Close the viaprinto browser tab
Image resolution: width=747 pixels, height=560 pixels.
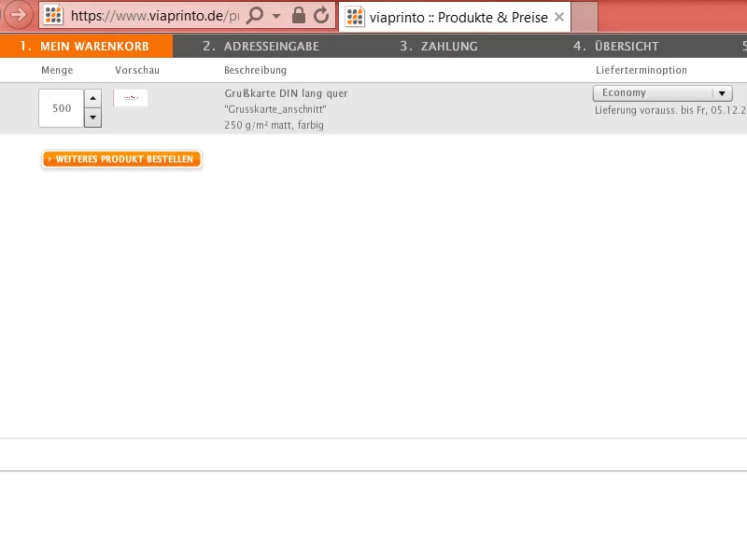tap(559, 17)
